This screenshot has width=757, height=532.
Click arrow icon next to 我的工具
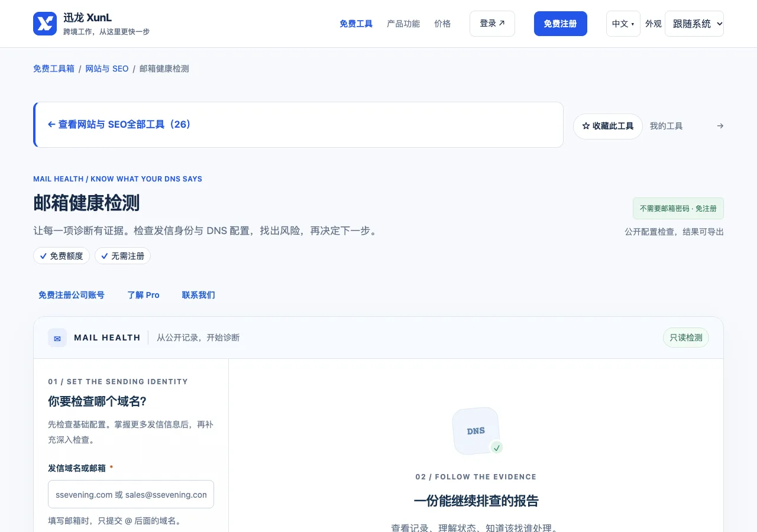720,126
